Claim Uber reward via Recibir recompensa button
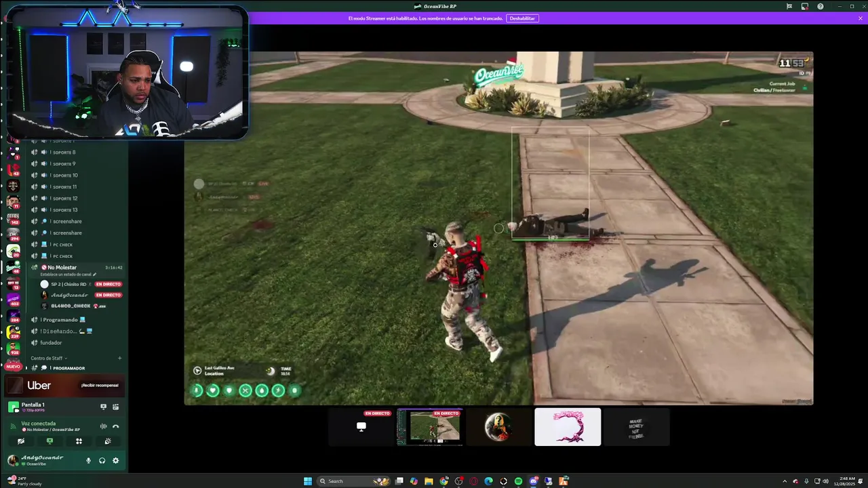 (100, 385)
